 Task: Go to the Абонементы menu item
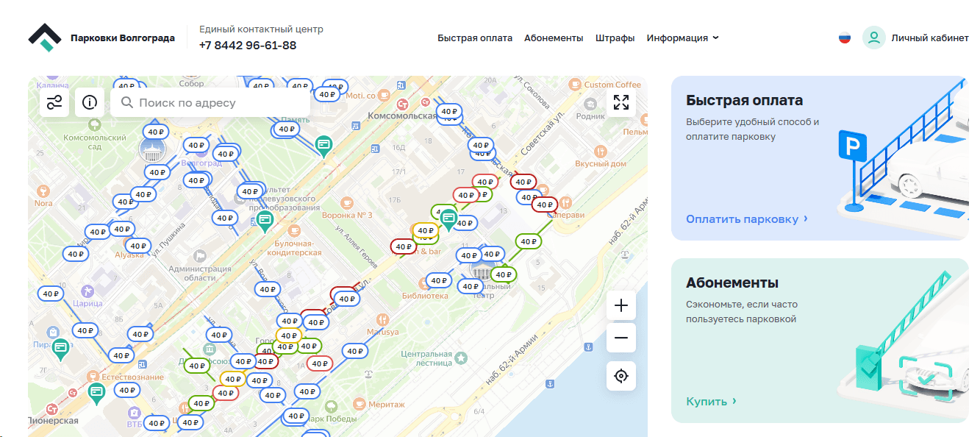coord(554,38)
